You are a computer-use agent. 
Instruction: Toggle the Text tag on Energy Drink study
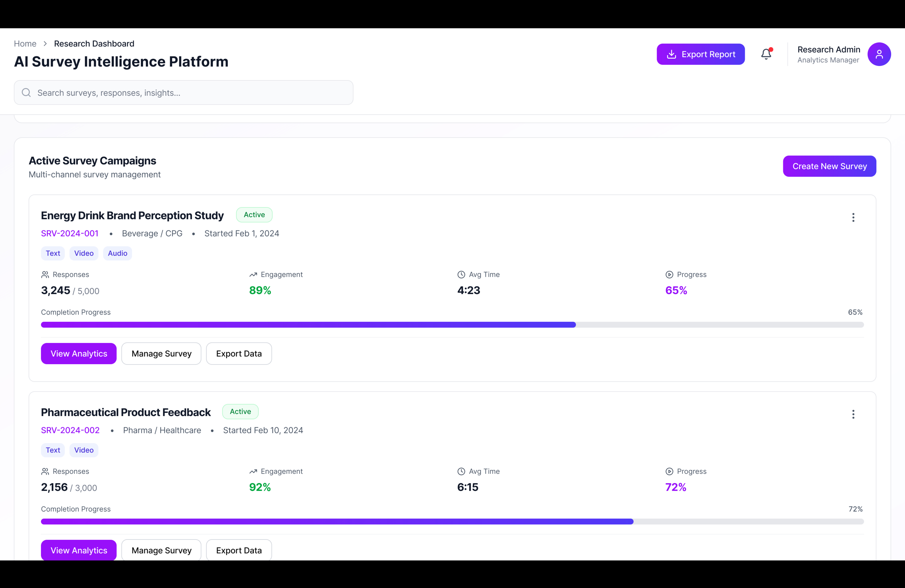[53, 253]
